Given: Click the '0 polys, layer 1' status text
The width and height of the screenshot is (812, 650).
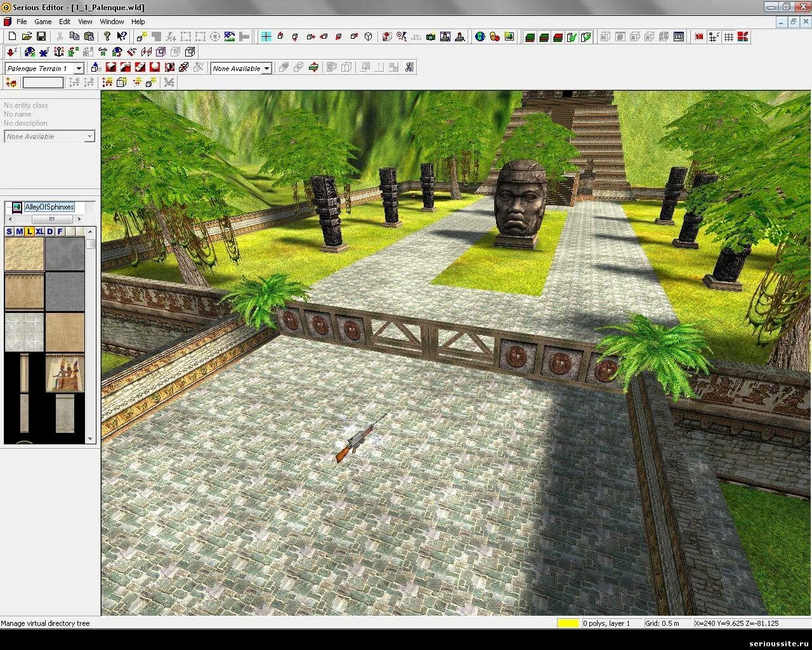Looking at the screenshot, I should (x=606, y=623).
